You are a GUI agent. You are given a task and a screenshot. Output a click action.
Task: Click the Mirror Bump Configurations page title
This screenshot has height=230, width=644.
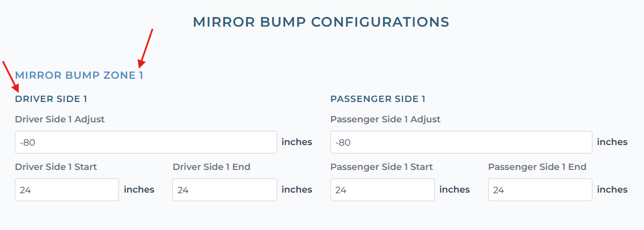[321, 22]
